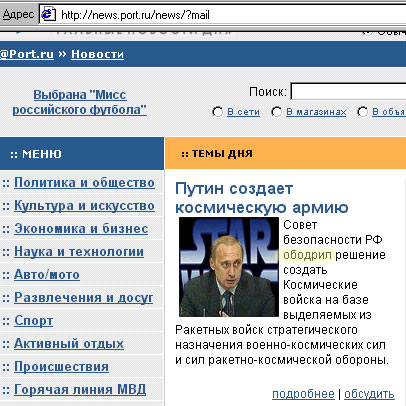Click the Putin Star Wars article thumbnail

coord(229,267)
